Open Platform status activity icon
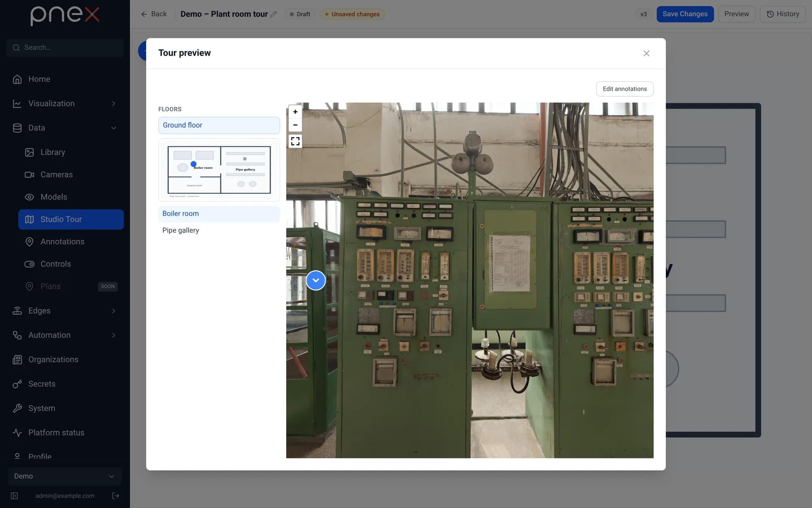The height and width of the screenshot is (508, 812). point(17,433)
